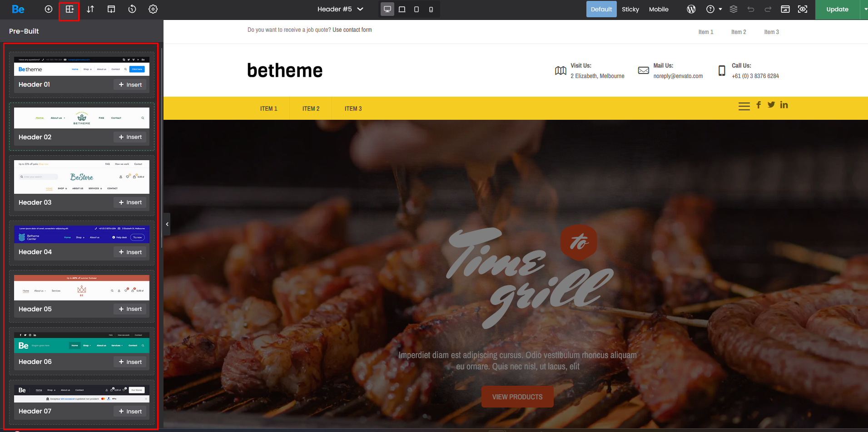Click the WordPress dashboard icon
Image resolution: width=868 pixels, height=432 pixels.
click(691, 9)
